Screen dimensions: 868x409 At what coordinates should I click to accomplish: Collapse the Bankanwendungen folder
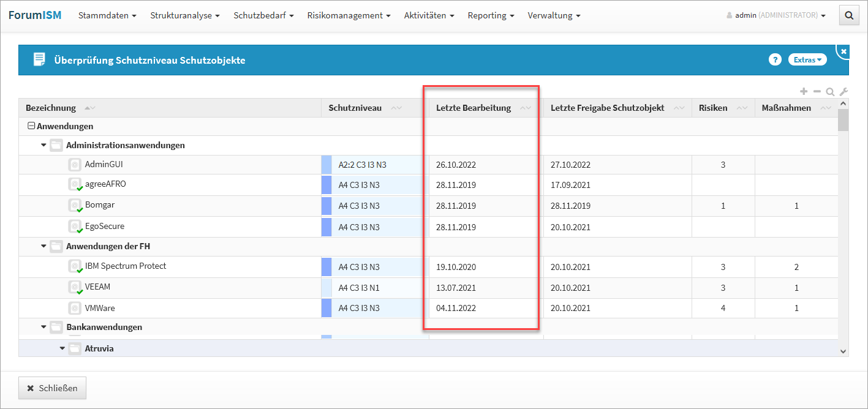(x=43, y=327)
